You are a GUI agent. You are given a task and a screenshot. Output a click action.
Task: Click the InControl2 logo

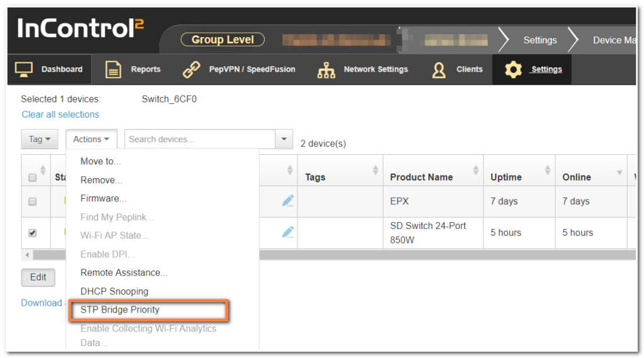(x=80, y=28)
